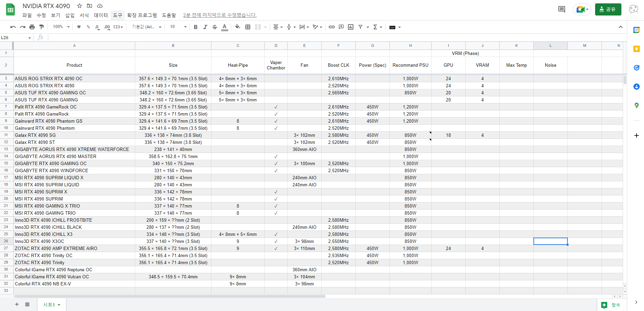Open Google Contacts side panel
The width and height of the screenshot is (644, 311).
637,87
